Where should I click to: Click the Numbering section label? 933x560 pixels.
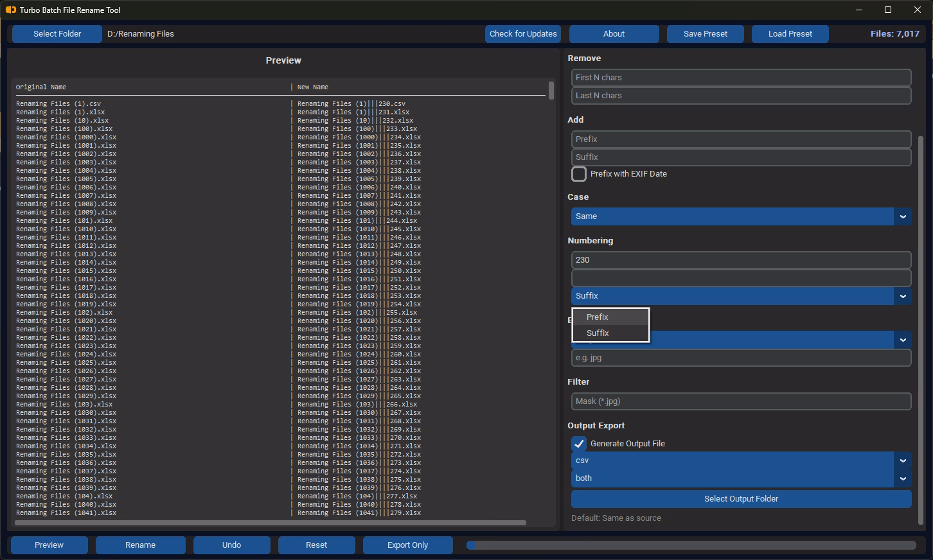point(591,241)
